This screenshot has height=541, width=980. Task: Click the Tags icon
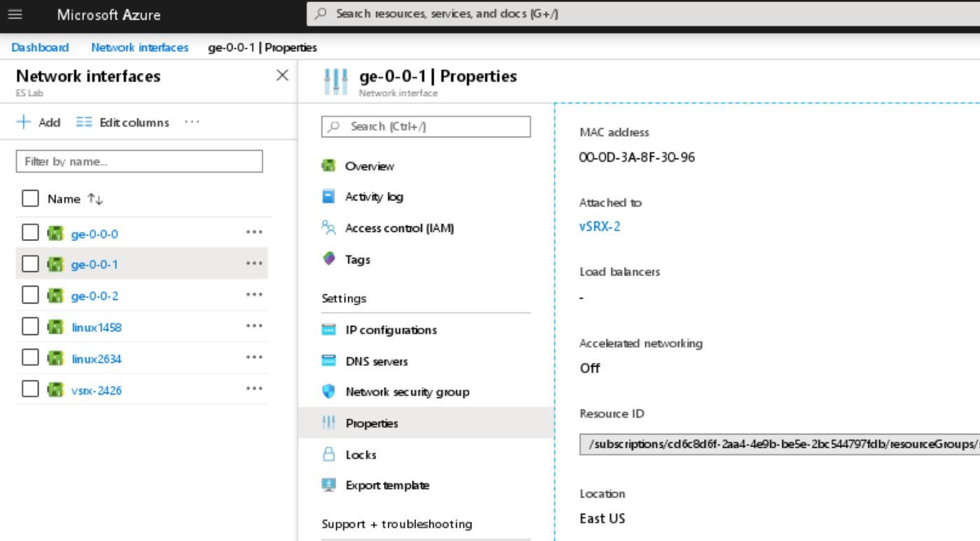pos(329,259)
